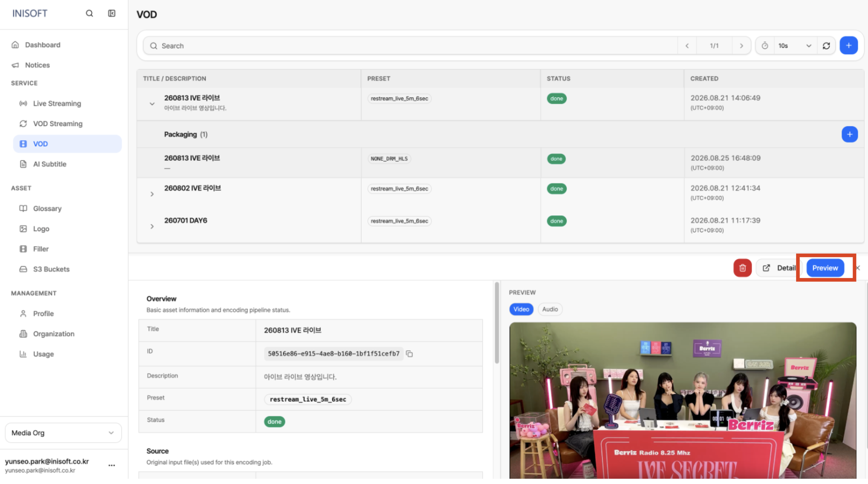Viewport: 868px width, 484px height.
Task: Open the 10s refresh interval dropdown
Action: [795, 46]
